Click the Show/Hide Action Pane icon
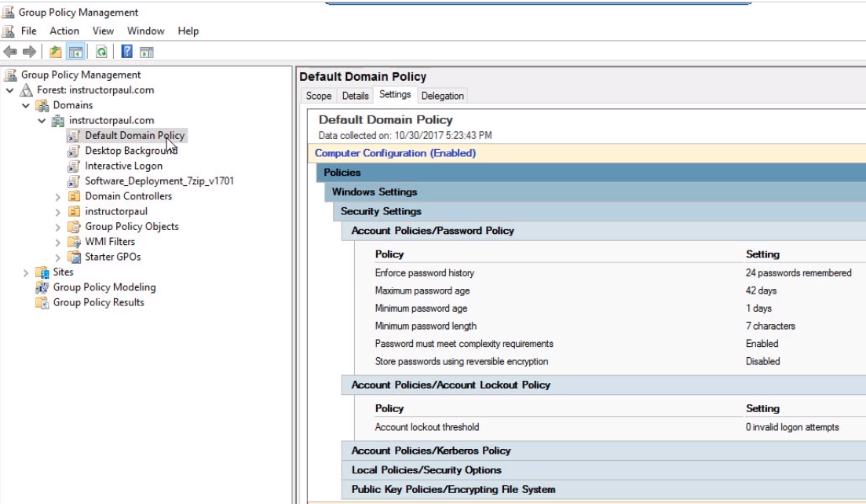 click(x=146, y=52)
